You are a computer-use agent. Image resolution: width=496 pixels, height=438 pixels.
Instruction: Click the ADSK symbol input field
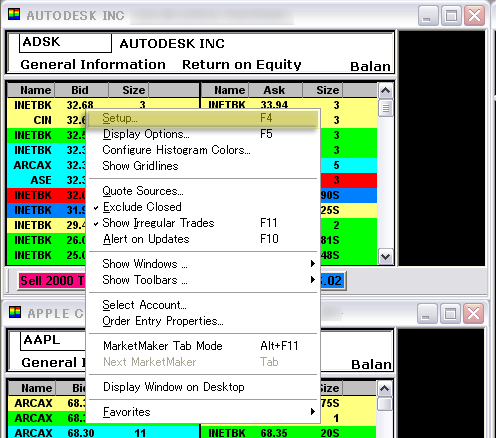[65, 43]
